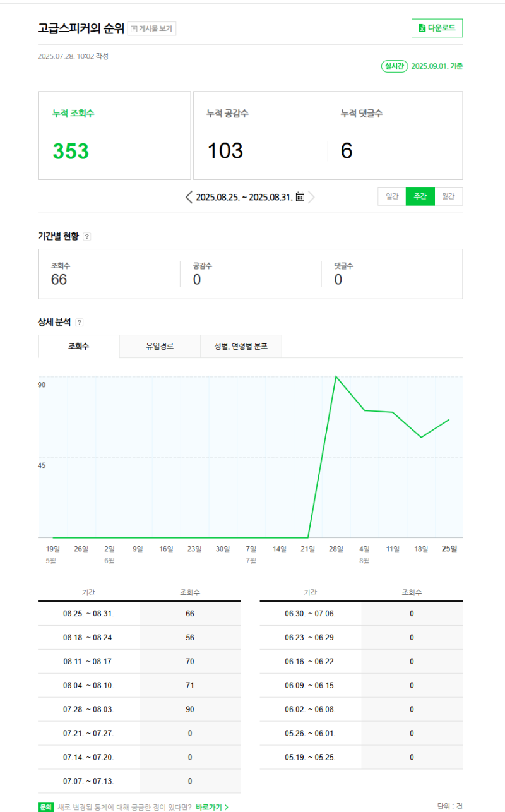
Task: Select table row 05.19. ~ 05.25.
Action: click(361, 757)
